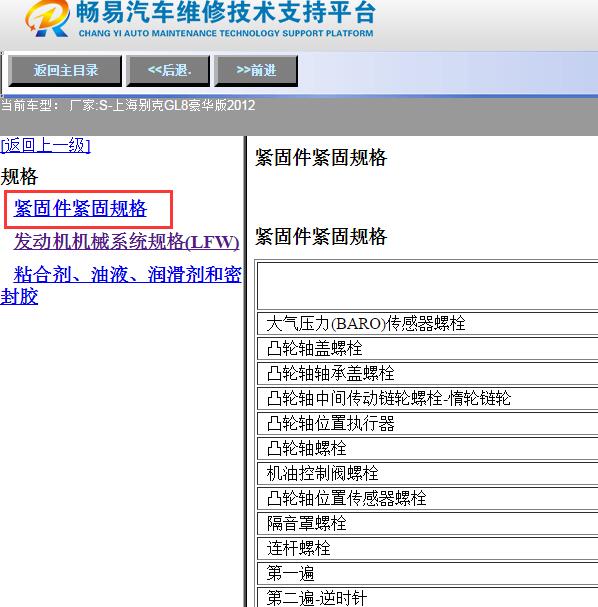Select row 大气压力(BARO)传感器螺栓
The width and height of the screenshot is (598, 607).
427,324
